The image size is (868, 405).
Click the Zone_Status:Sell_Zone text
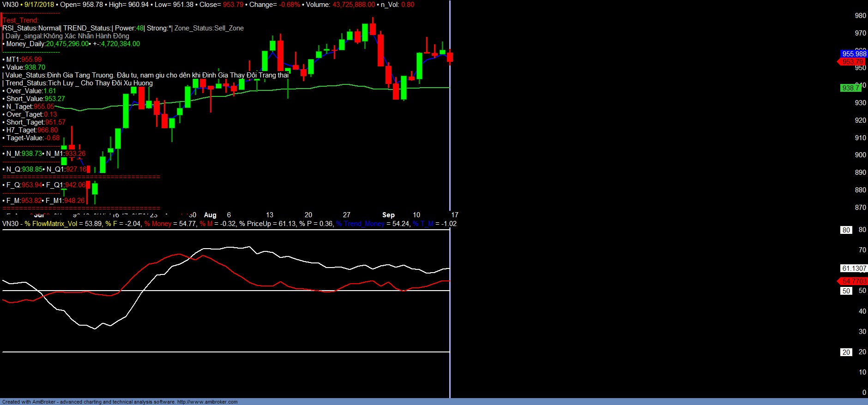coord(209,28)
